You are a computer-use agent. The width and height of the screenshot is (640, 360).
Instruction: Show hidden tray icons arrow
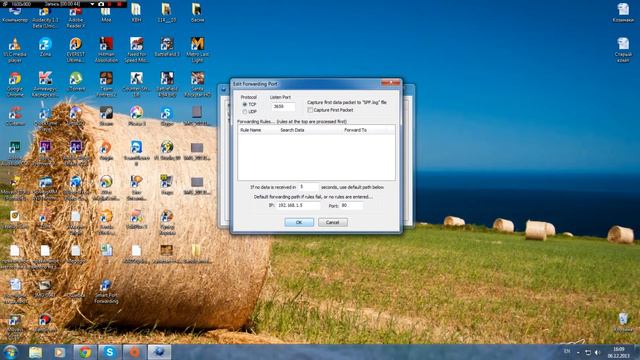click(x=578, y=352)
